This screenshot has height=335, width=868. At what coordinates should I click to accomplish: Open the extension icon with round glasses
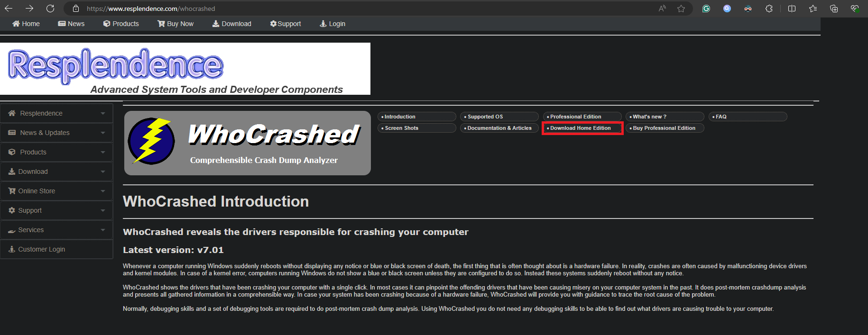point(748,9)
